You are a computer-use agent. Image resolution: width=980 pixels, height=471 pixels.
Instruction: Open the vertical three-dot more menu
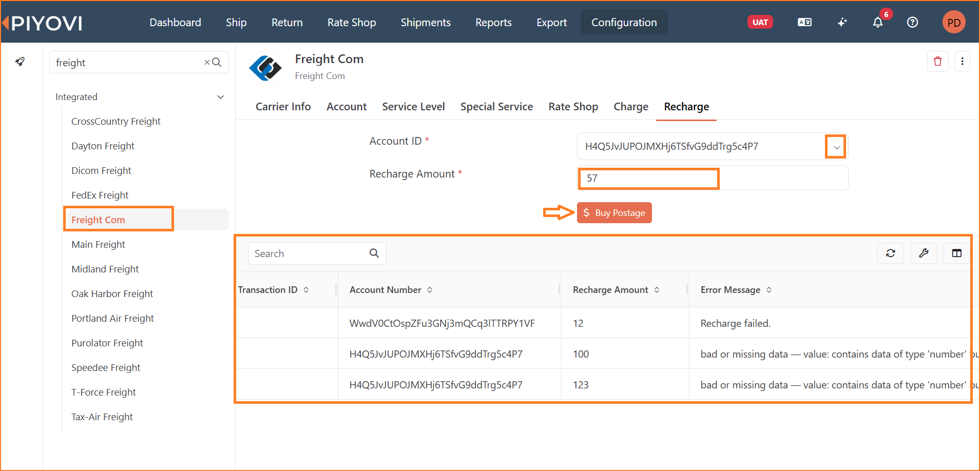[x=962, y=62]
